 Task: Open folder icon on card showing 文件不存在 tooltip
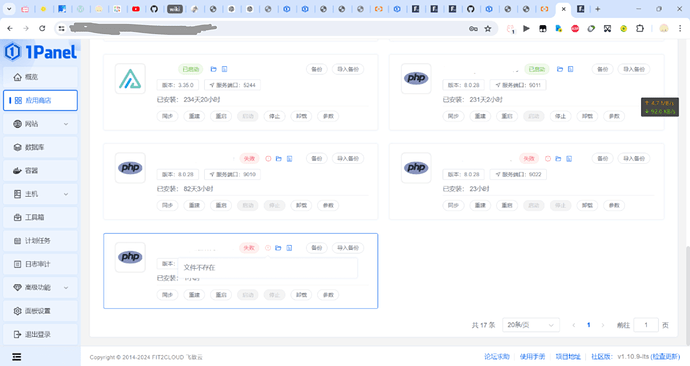click(x=278, y=248)
